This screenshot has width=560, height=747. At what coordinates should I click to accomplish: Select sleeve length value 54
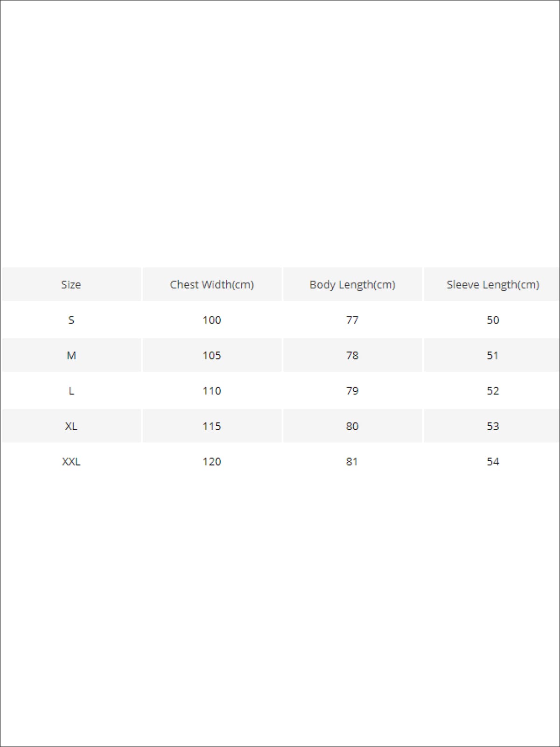[493, 461]
